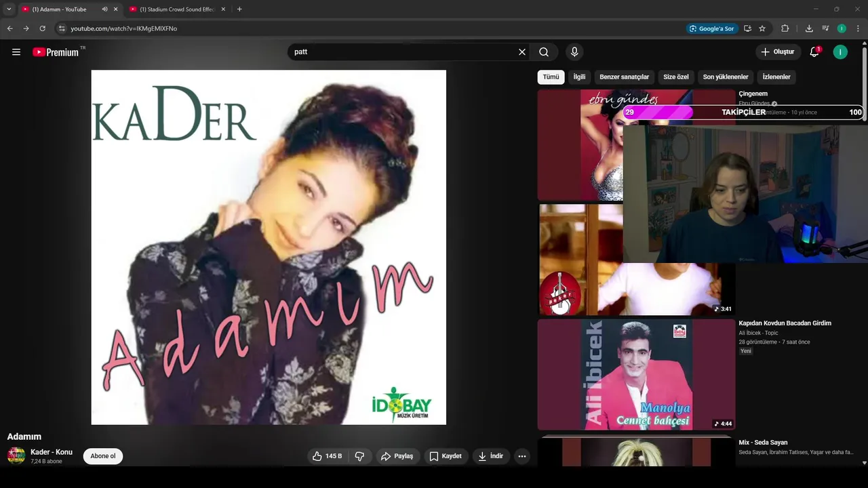The height and width of the screenshot is (488, 868).
Task: Close the Adamım - YouTube tab
Action: click(x=115, y=9)
